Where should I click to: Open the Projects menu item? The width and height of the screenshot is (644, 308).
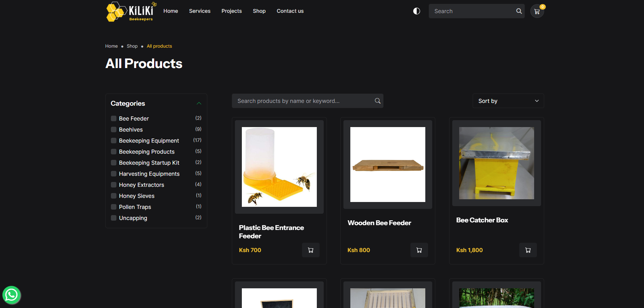click(231, 11)
